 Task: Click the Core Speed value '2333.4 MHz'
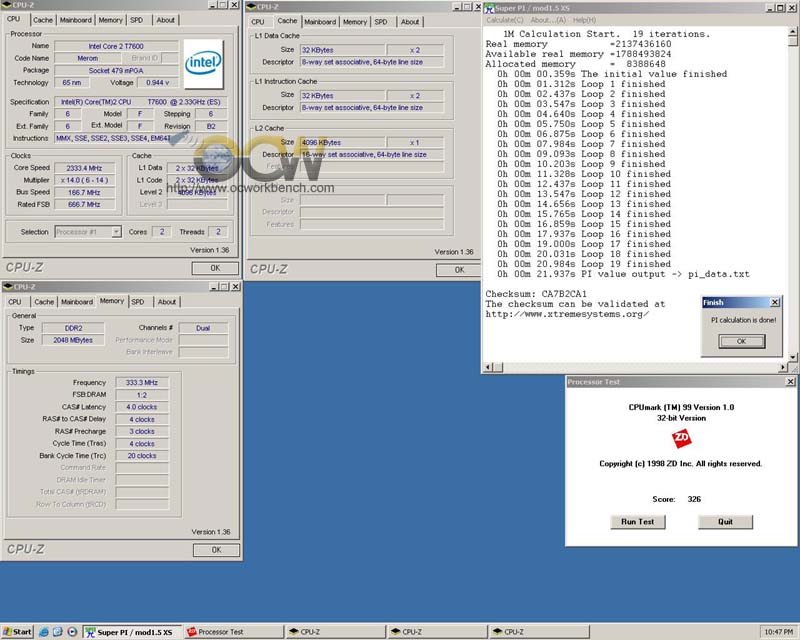(84, 168)
